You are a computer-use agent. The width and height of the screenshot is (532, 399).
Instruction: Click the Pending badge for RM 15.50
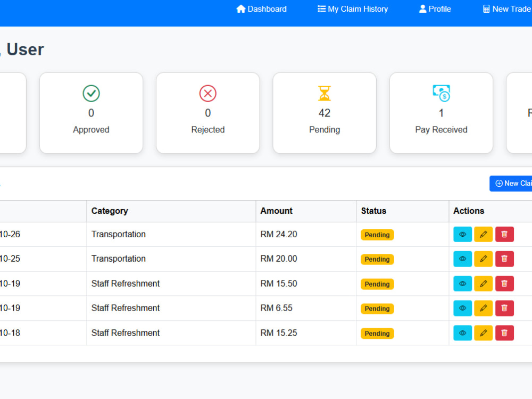377,284
